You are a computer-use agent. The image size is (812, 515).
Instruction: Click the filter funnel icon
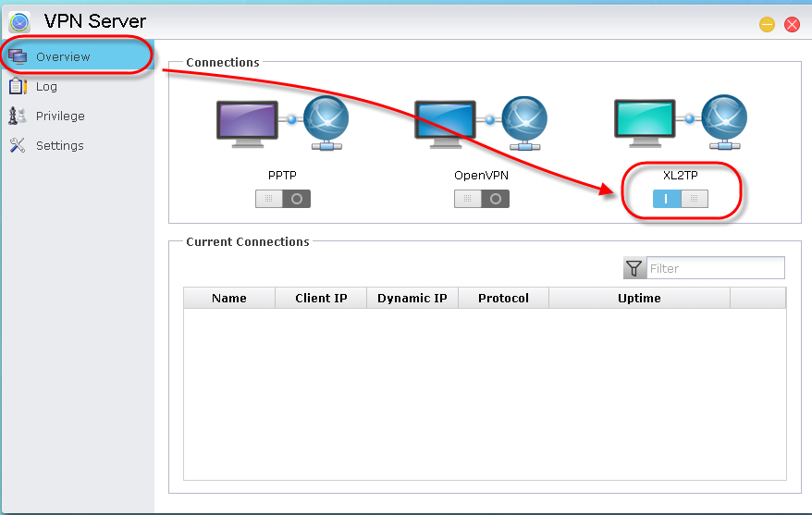coord(634,268)
